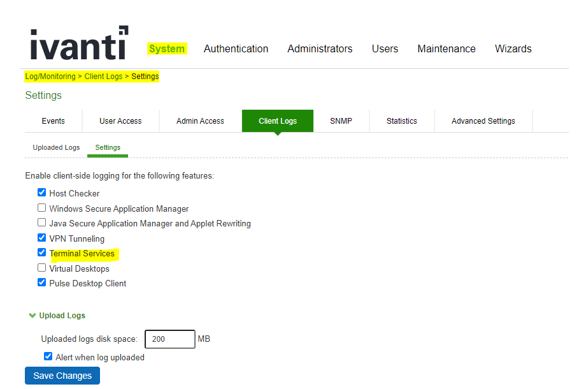Switch to the User Access tab
This screenshot has width=588, height=389.
(x=120, y=121)
